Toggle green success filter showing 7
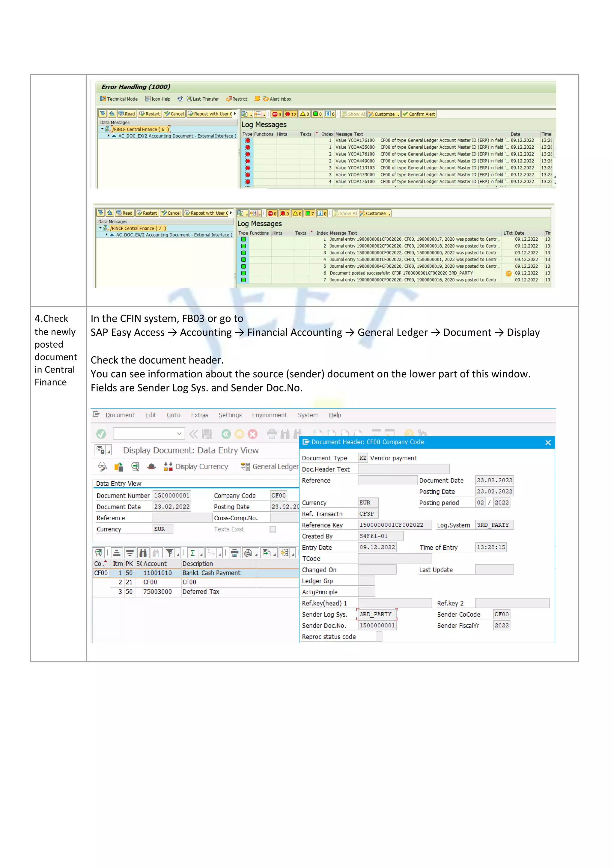Image resolution: width=614 pixels, height=868 pixels. tap(310, 213)
